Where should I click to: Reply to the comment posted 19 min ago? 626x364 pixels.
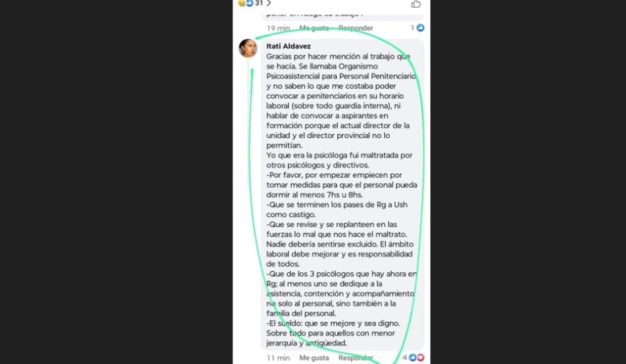tap(356, 28)
